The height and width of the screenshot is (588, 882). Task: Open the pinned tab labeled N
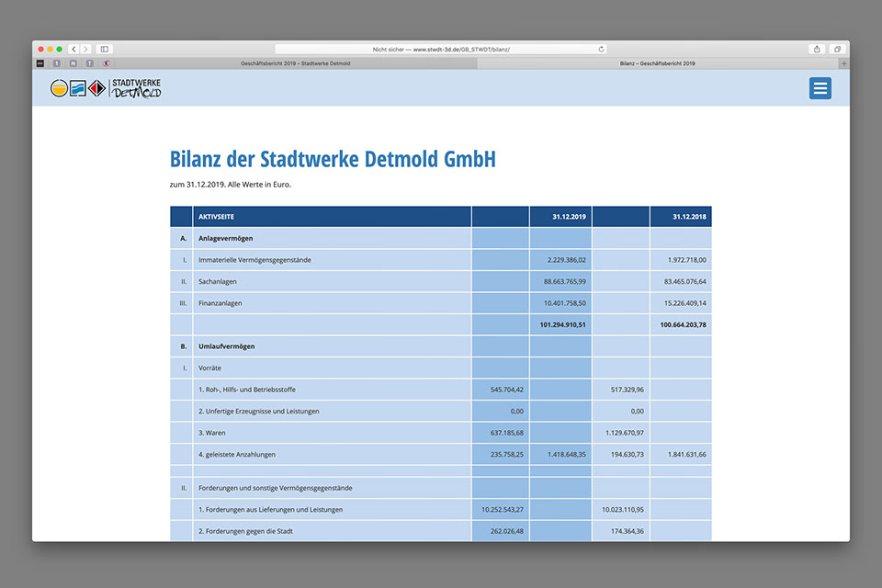click(73, 63)
